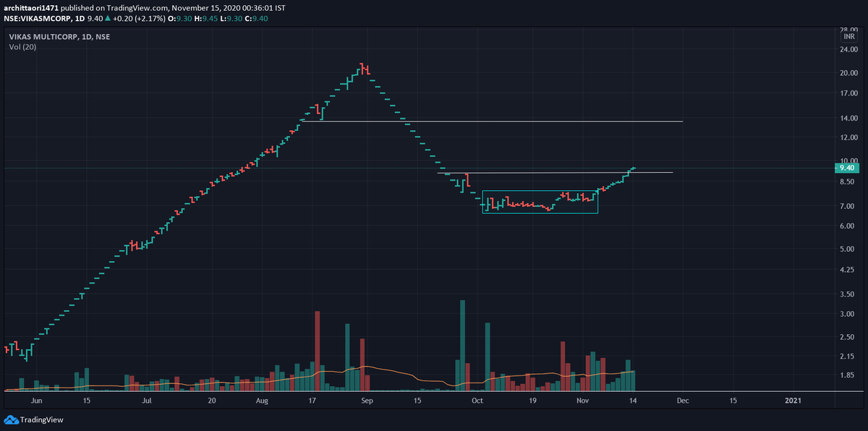This screenshot has width=868, height=431.
Task: Click the 14.00 price axis label
Action: click(x=848, y=119)
